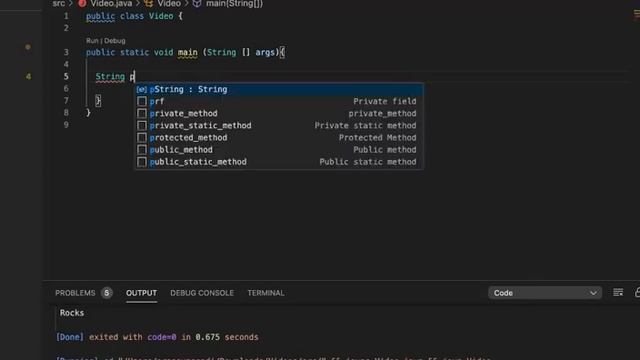Click the snippet icon beside public_method

click(x=142, y=150)
